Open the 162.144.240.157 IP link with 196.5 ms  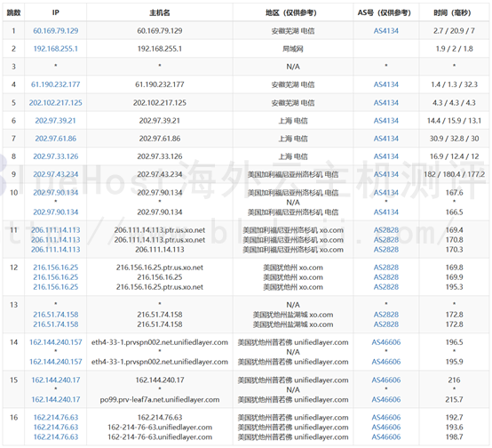point(56,342)
